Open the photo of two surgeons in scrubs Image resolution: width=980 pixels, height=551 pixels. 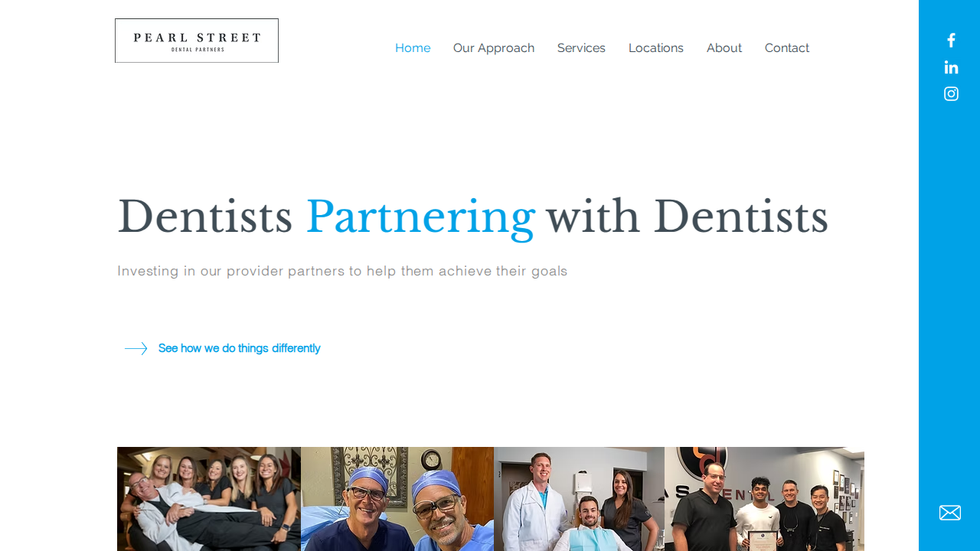coord(397,499)
